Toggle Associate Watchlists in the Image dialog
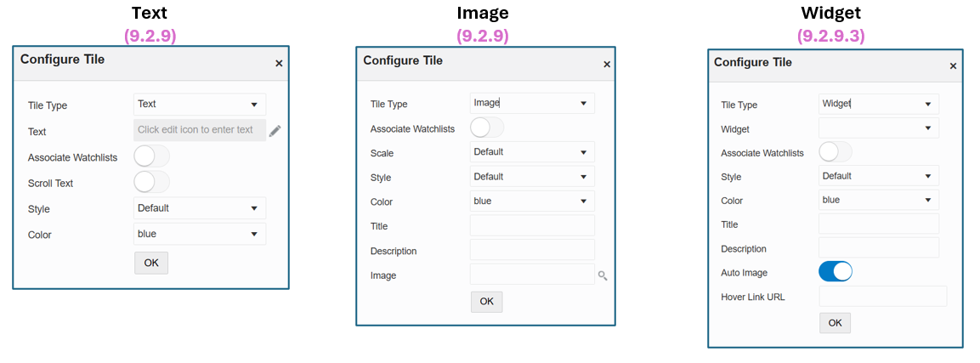 pyautogui.click(x=487, y=128)
